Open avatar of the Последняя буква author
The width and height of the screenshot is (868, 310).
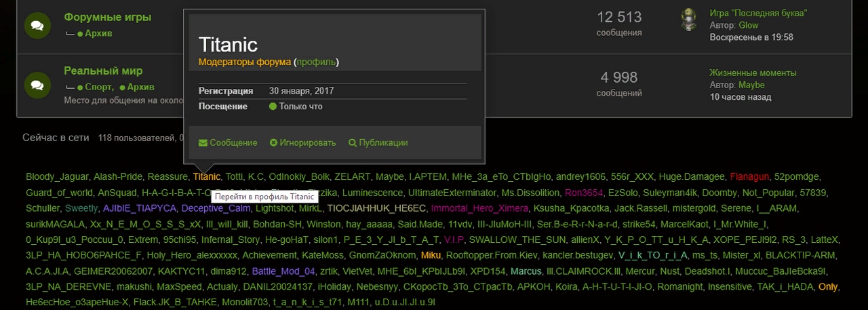689,20
